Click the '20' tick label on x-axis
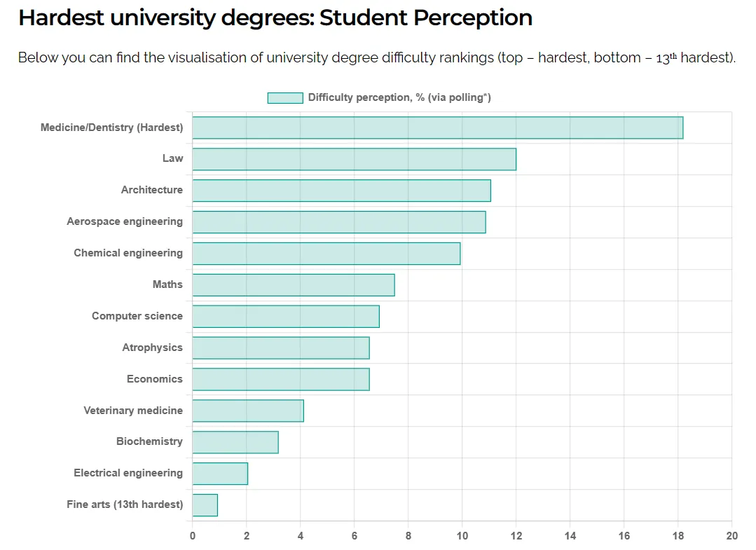756x550 pixels. (731, 536)
